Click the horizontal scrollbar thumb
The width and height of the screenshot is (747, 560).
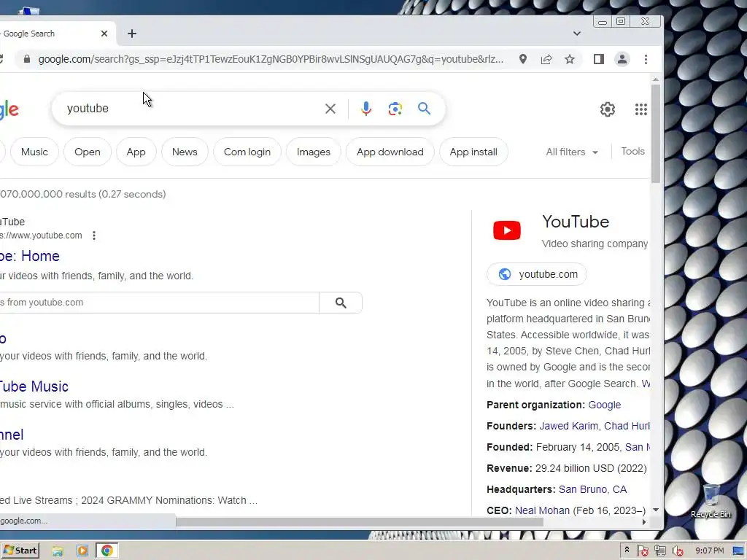[359, 522]
